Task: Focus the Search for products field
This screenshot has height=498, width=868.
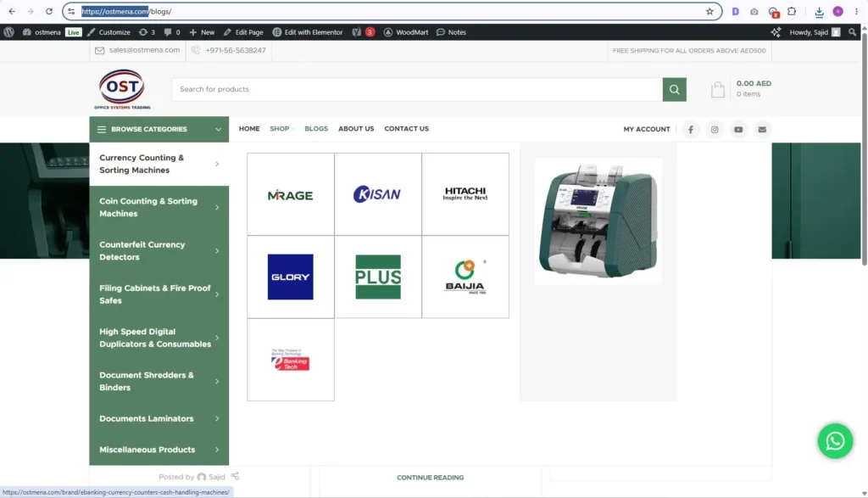Action: click(x=417, y=89)
